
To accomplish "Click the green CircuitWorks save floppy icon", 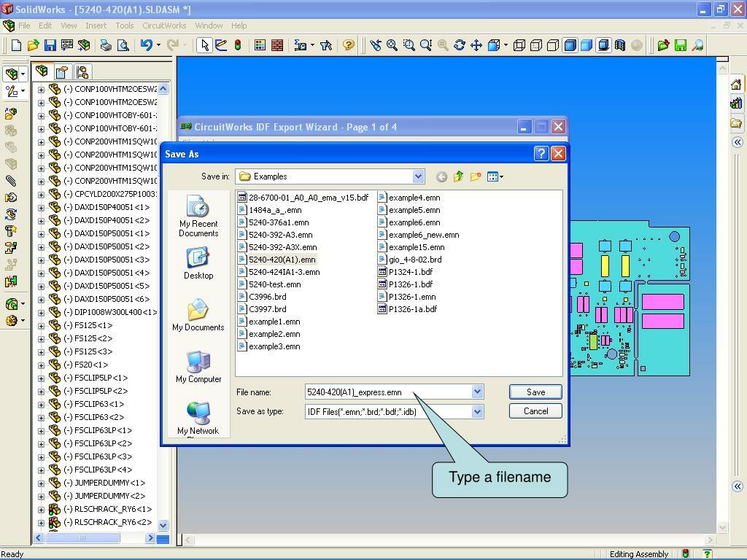I will coord(681,45).
